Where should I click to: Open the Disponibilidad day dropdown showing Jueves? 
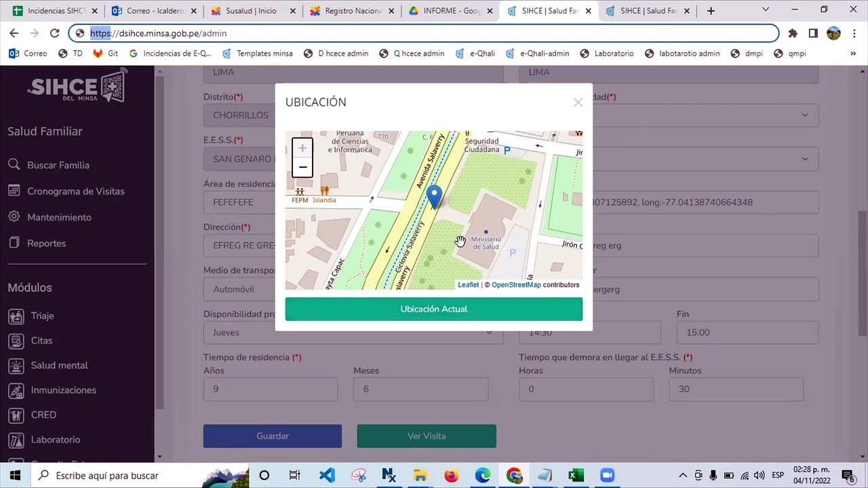pyautogui.click(x=353, y=332)
